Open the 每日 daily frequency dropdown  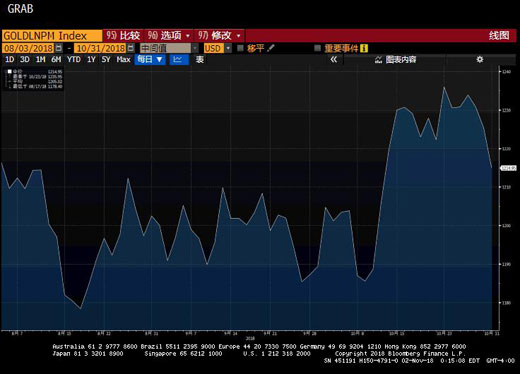[x=150, y=60]
